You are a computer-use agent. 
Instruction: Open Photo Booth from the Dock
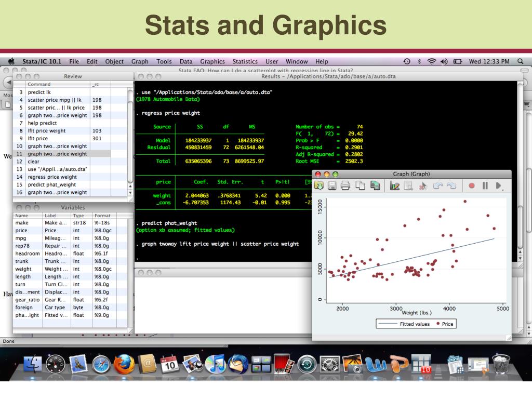[284, 364]
